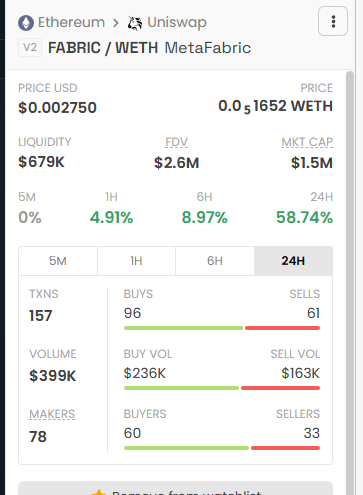Click the 60 buyers count
Image resolution: width=363 pixels, height=495 pixels.
pyautogui.click(x=132, y=433)
